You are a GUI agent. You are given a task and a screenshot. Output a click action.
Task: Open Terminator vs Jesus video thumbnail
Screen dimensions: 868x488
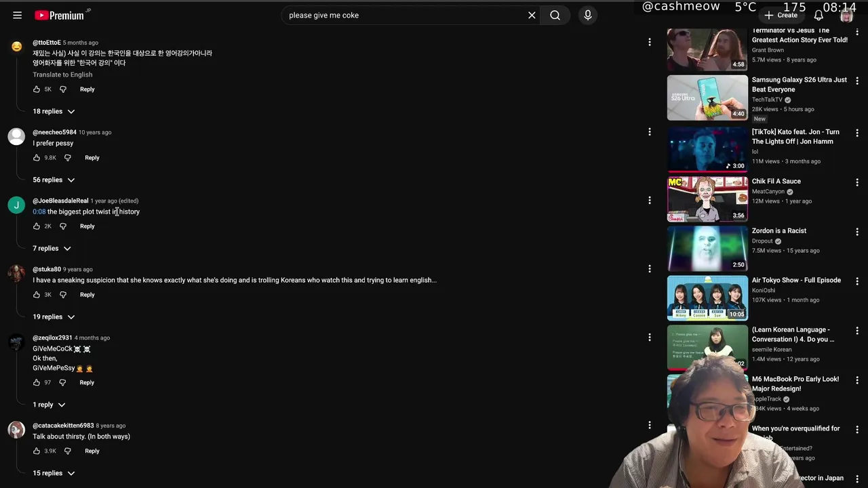707,48
